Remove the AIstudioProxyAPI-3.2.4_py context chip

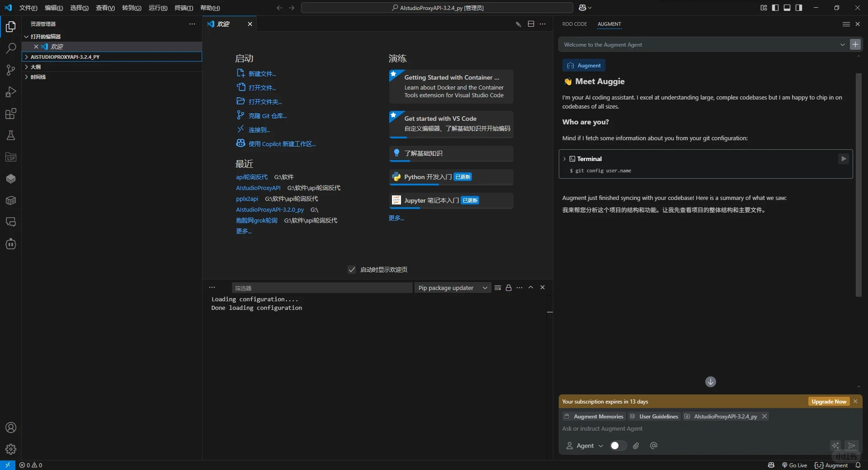pos(764,416)
